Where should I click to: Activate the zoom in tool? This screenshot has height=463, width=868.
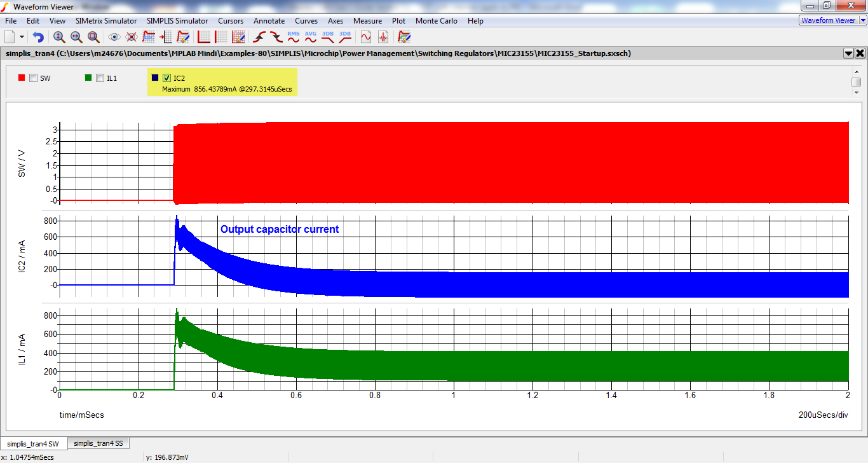[x=59, y=37]
